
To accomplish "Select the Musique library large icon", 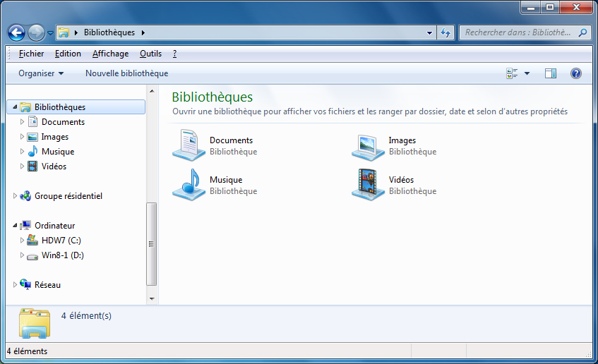I will (189, 185).
